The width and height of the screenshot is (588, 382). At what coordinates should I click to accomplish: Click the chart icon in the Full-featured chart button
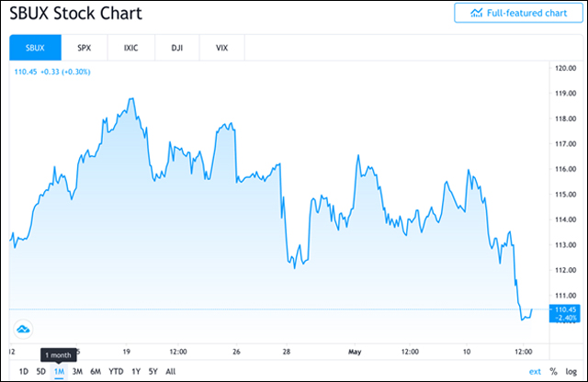[477, 13]
